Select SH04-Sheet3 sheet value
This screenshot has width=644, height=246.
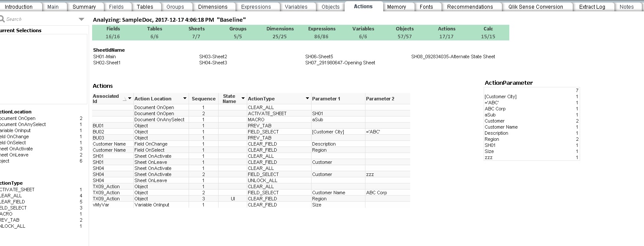(x=213, y=63)
